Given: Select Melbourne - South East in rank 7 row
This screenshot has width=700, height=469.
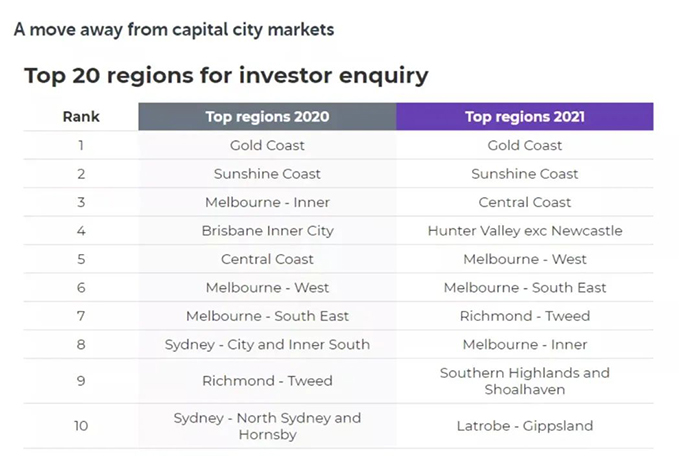Looking at the screenshot, I should pos(267,316).
